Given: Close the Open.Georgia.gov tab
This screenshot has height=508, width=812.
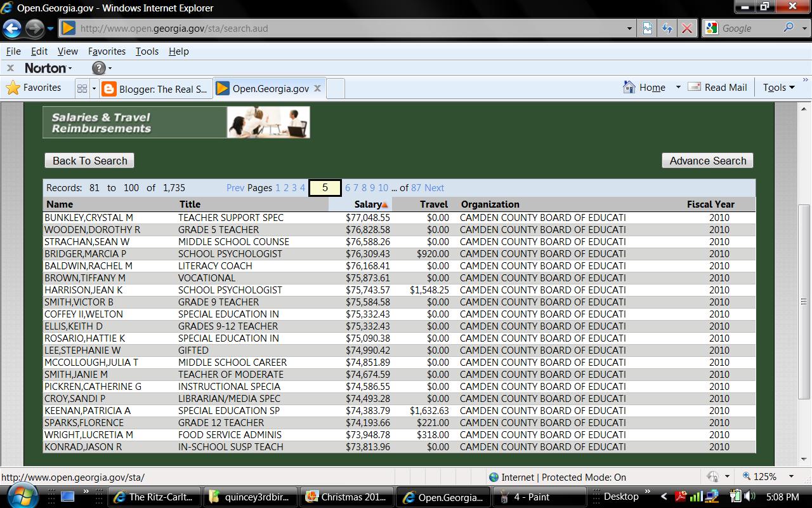Looking at the screenshot, I should click(x=317, y=88).
